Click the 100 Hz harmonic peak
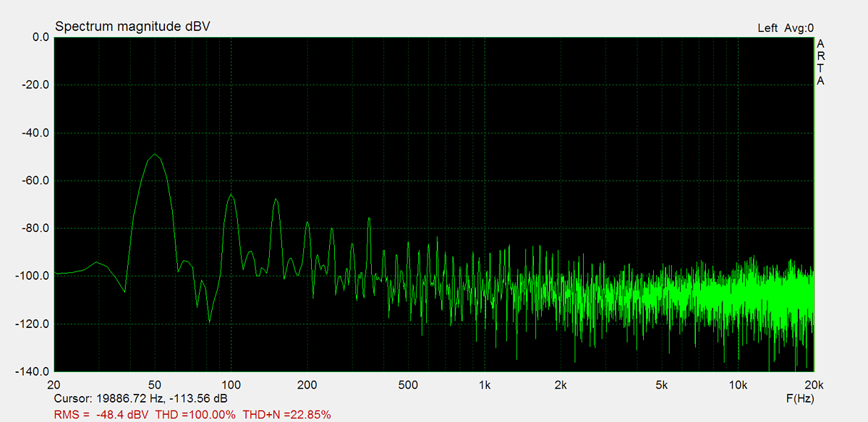The height and width of the screenshot is (422, 868). click(231, 194)
